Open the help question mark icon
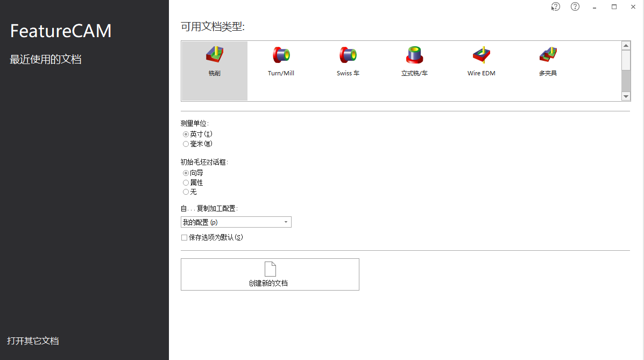The image size is (644, 360). coord(575,6)
